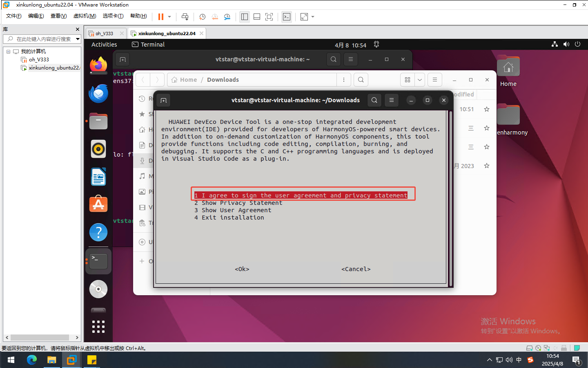Collapse the 我的计算机 tree node

pyautogui.click(x=8, y=52)
